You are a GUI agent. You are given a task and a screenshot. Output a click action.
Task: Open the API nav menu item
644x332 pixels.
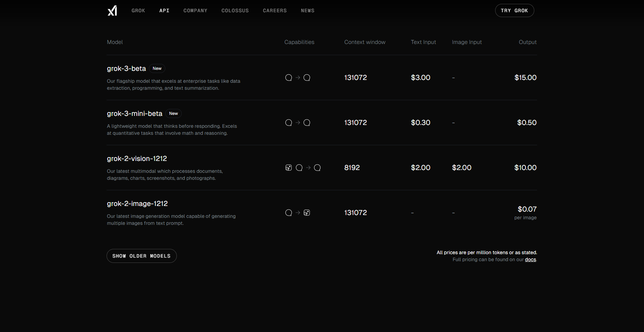(164, 11)
